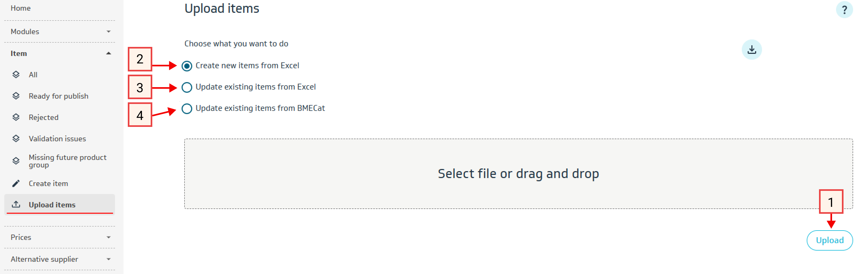Click the upload tray icon in sidebar
Image resolution: width=868 pixels, height=274 pixels.
pyautogui.click(x=16, y=204)
